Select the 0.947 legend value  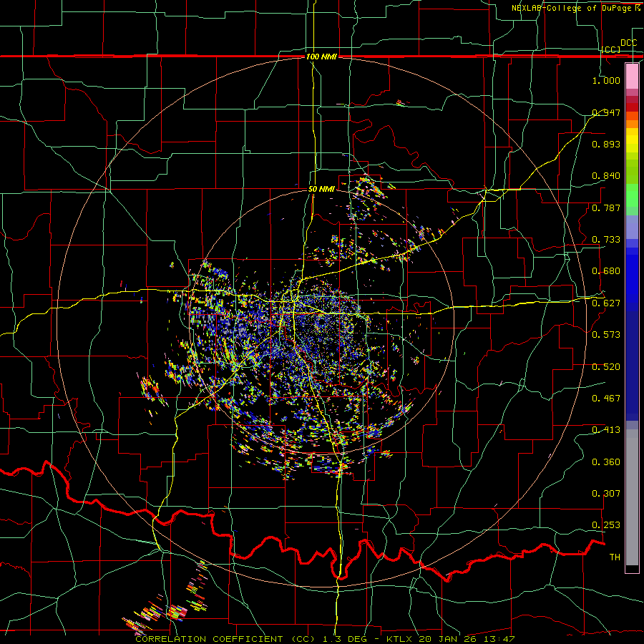click(606, 112)
